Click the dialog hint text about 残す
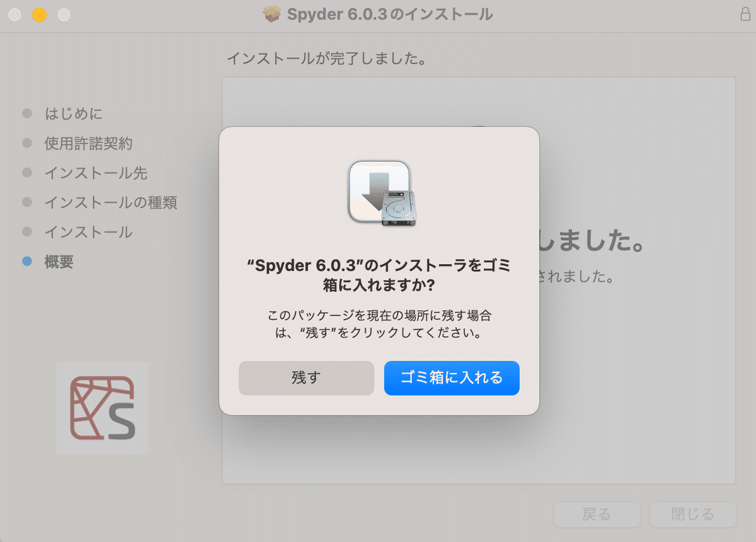 click(379, 324)
